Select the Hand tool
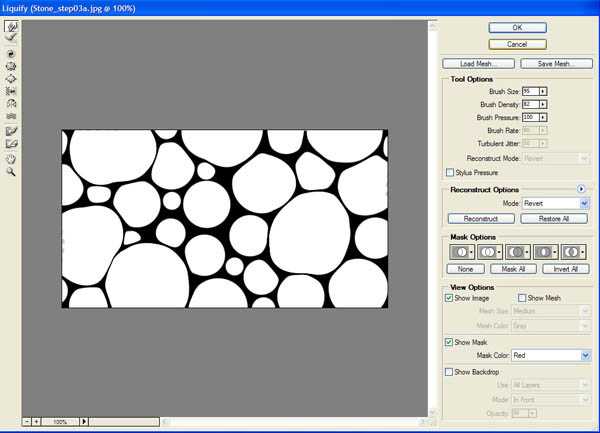This screenshot has width=600, height=433. click(x=11, y=158)
